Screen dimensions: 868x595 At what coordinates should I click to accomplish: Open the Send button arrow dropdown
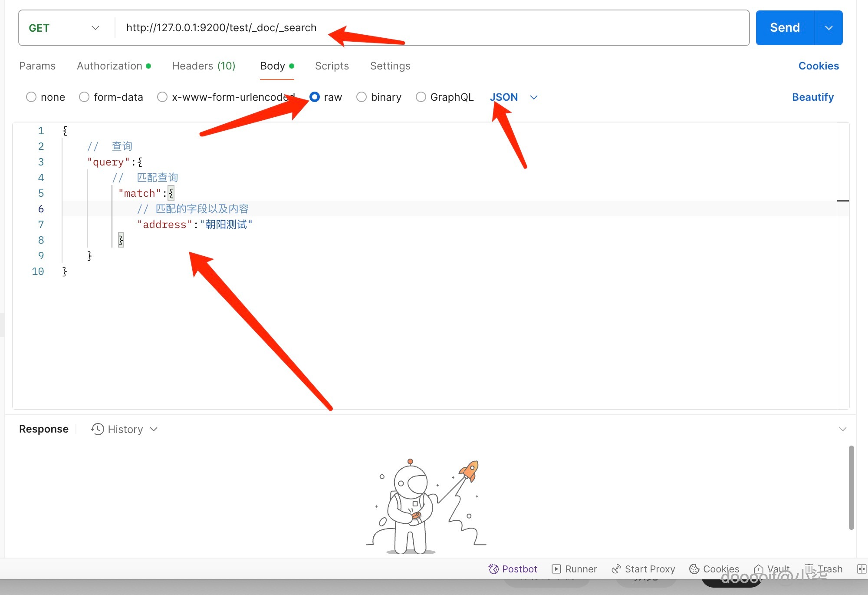point(829,28)
